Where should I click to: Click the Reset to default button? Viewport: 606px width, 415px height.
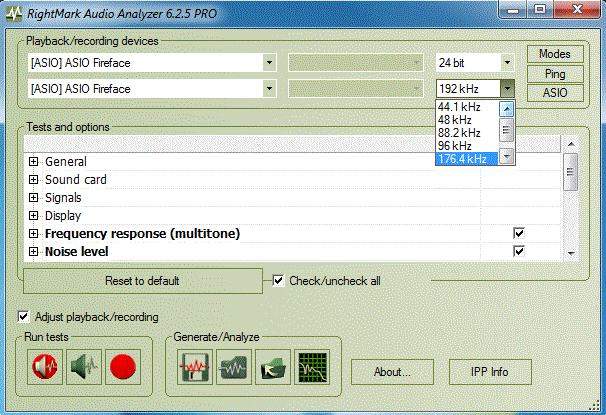[x=142, y=281]
